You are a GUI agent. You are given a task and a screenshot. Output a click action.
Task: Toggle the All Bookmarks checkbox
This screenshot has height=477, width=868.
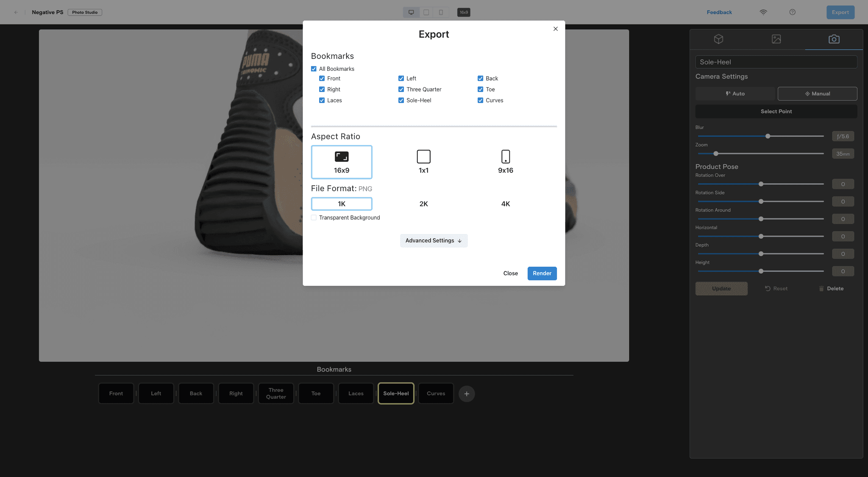pos(314,69)
